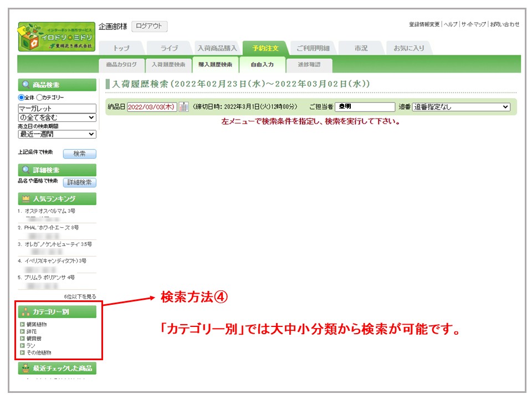532x399 pixels.
Task: Expand the 追番指定なし dropdown
Action: coord(461,107)
